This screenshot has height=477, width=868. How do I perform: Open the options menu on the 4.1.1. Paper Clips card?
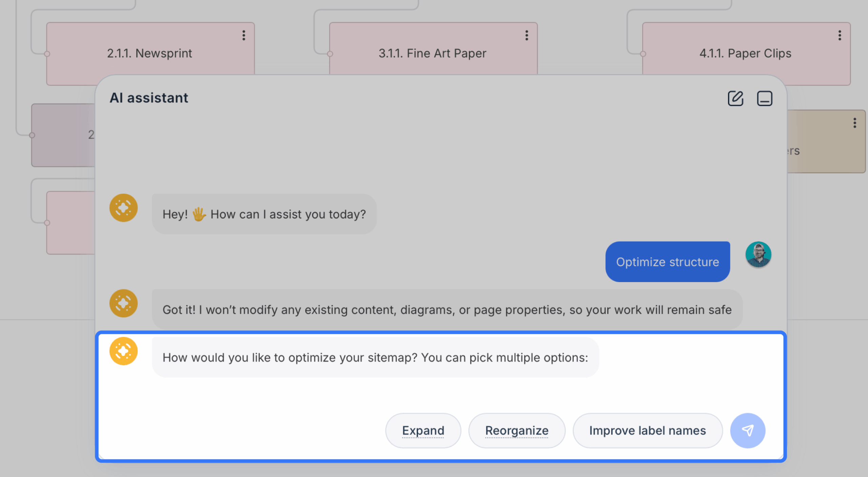(840, 35)
